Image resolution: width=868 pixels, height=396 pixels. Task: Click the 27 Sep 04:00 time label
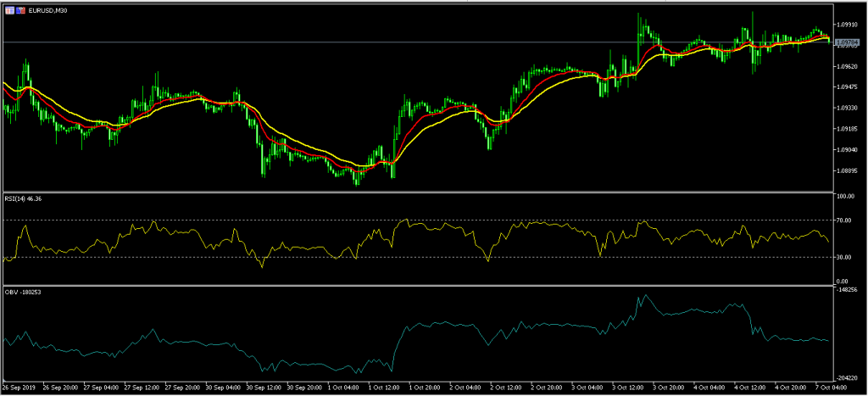tap(100, 386)
